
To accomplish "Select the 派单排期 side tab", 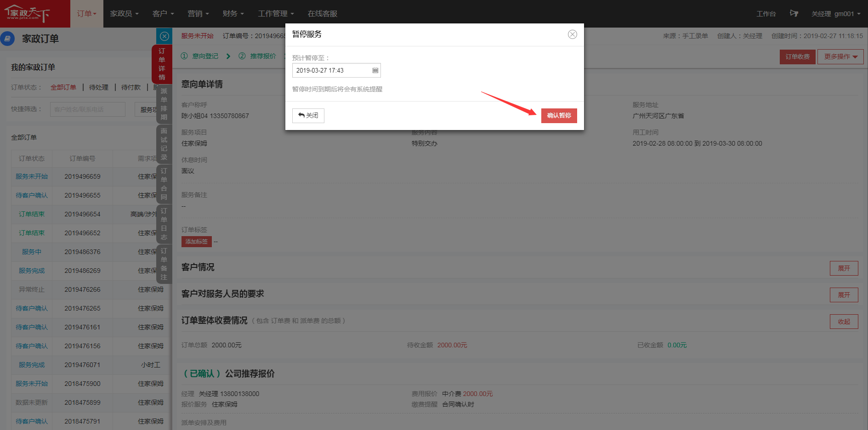I will point(164,104).
